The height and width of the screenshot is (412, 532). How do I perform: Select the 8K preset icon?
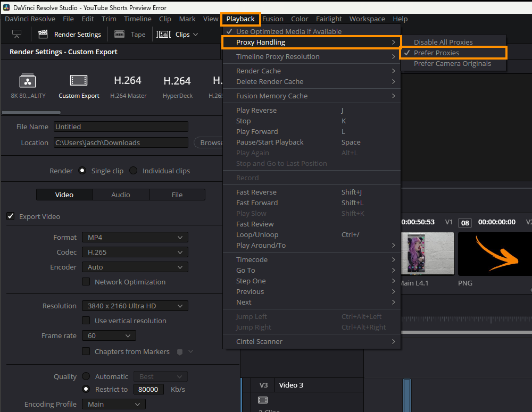click(x=28, y=81)
